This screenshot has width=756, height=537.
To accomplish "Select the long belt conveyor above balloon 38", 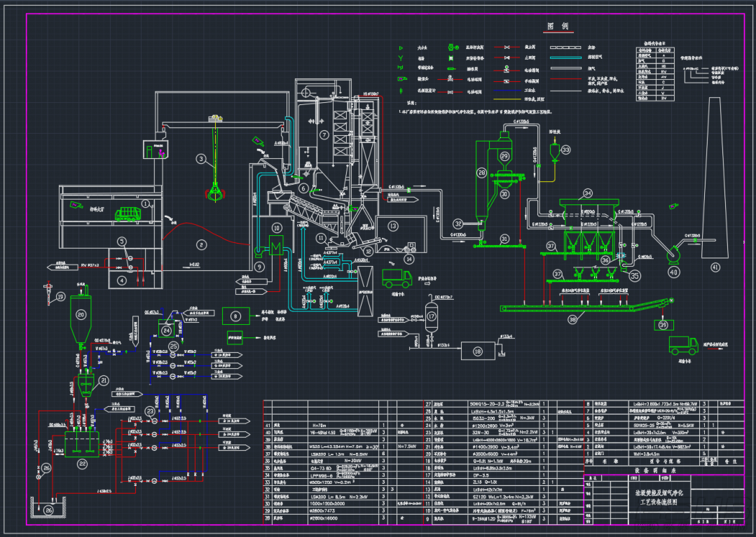I will (586, 306).
